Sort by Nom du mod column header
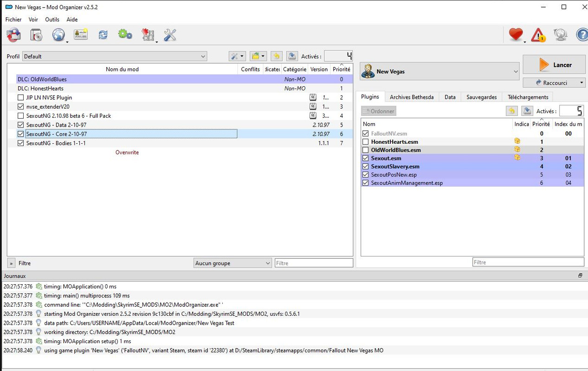588x371 pixels. (x=122, y=69)
